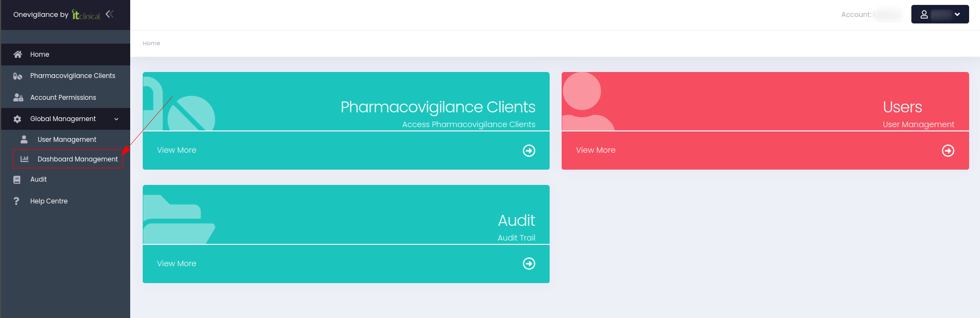This screenshot has width=980, height=318.
Task: Click the Audit book icon in sidebar
Action: pyautogui.click(x=17, y=179)
